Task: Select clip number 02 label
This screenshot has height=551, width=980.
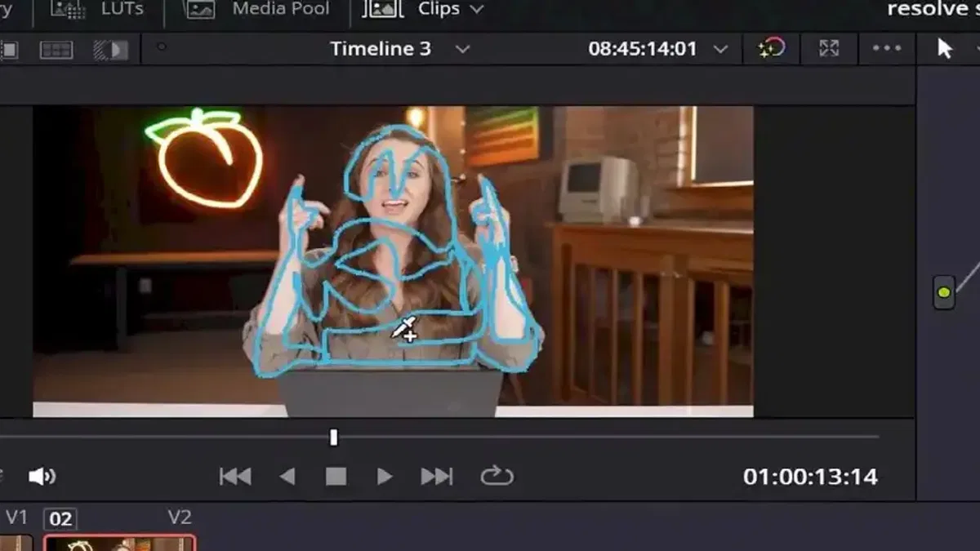Action: pos(60,519)
